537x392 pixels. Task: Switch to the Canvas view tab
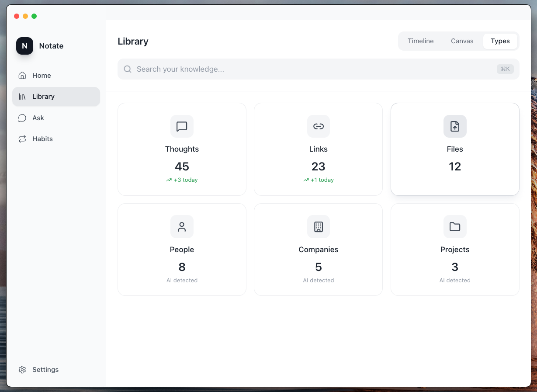point(462,41)
